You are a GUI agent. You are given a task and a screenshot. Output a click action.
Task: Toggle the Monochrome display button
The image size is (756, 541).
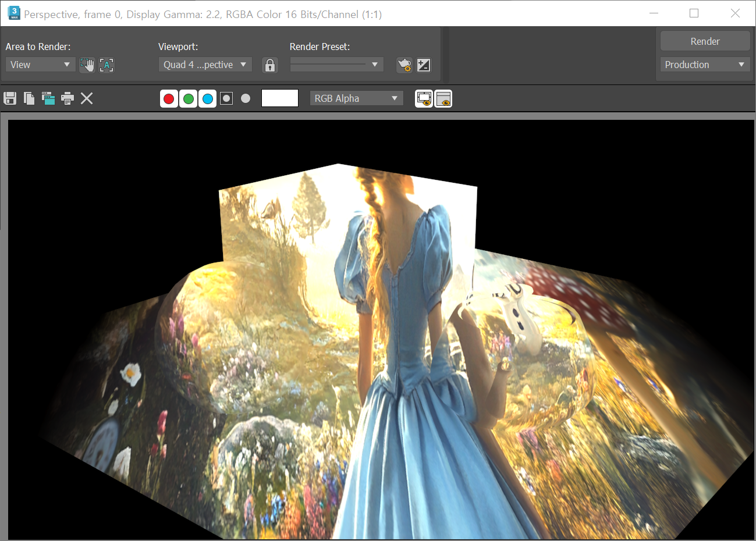click(246, 98)
